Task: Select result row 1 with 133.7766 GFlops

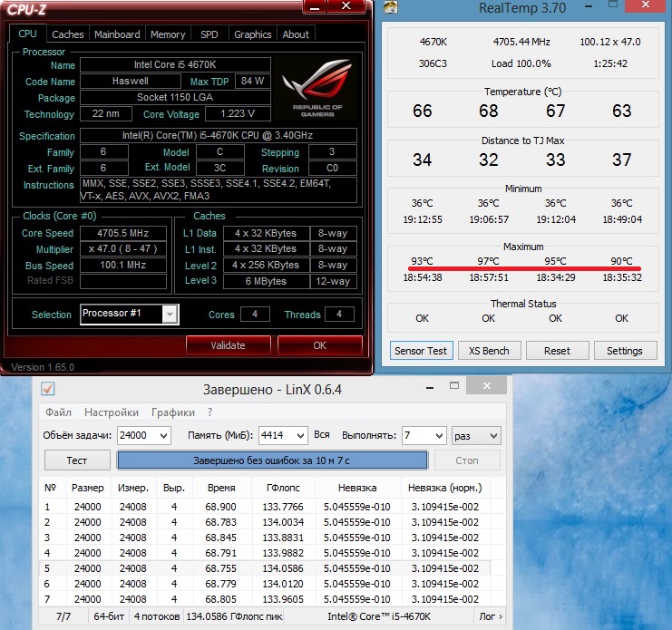Action: (x=266, y=507)
